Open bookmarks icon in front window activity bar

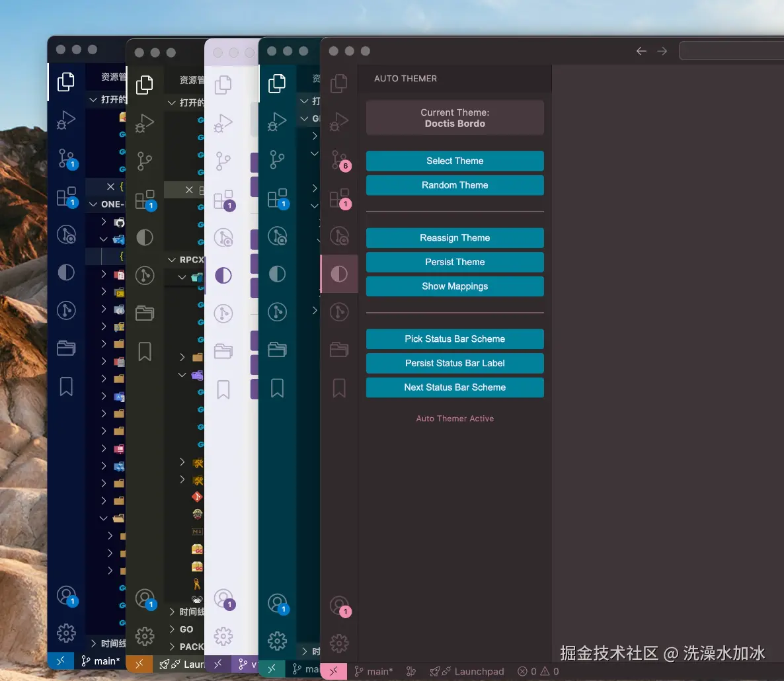point(339,388)
